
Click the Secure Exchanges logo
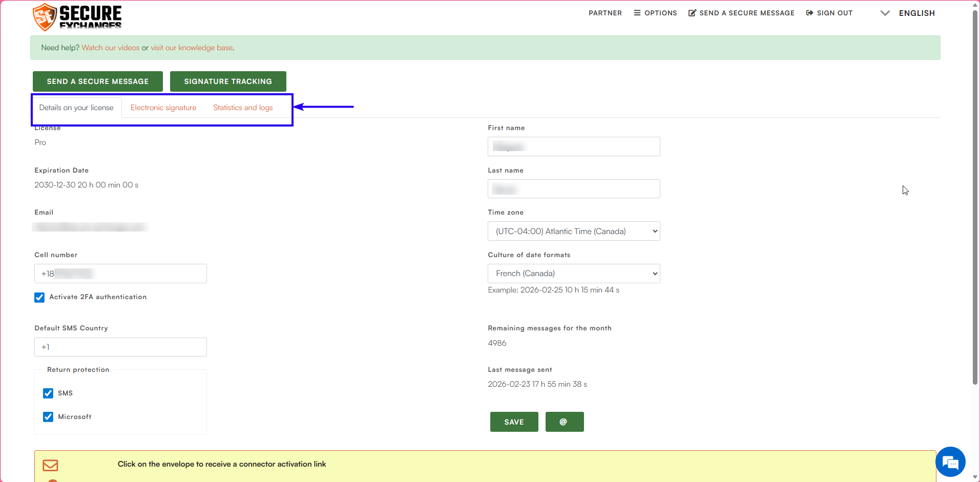(x=77, y=16)
